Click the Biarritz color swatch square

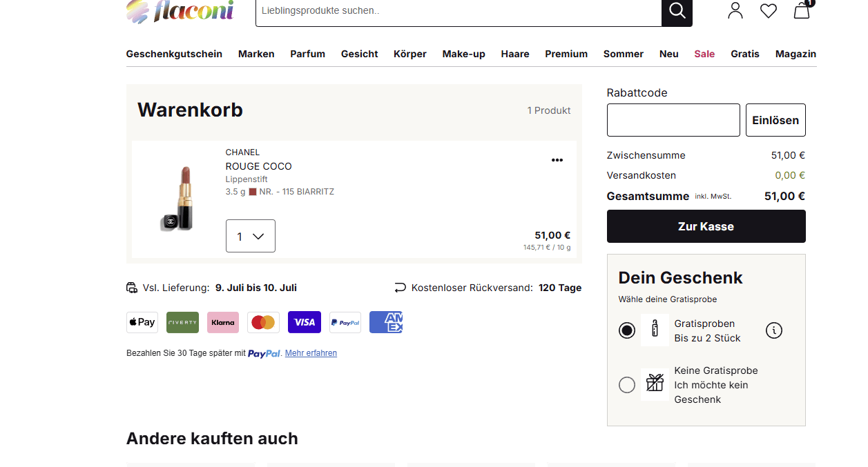point(253,192)
